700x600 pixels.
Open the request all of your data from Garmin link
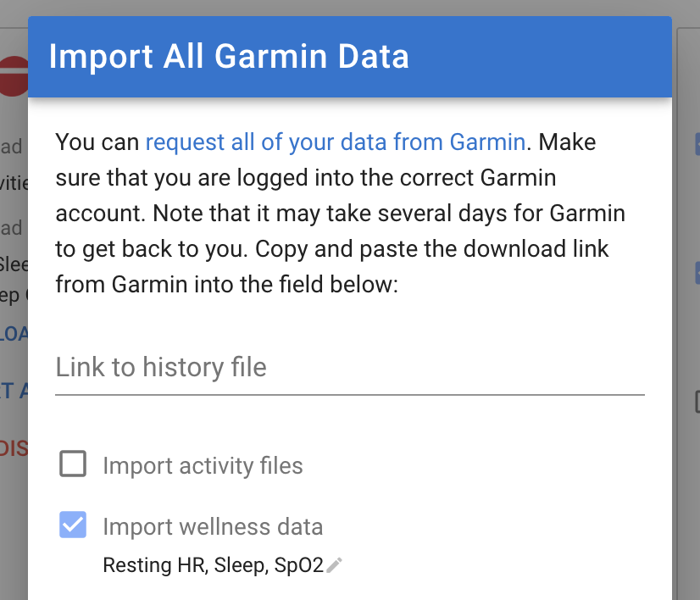(x=336, y=142)
